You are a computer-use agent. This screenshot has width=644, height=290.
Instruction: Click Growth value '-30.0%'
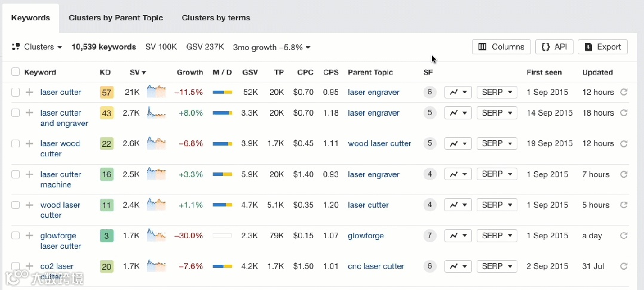(189, 236)
